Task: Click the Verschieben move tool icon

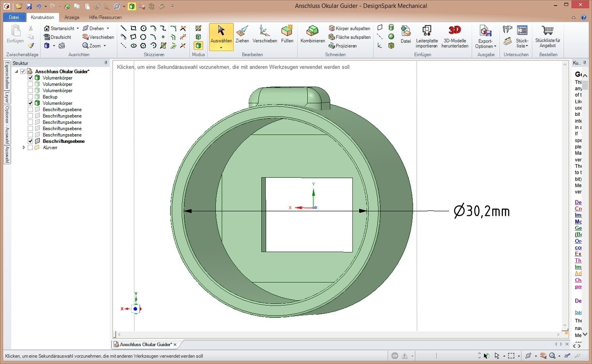Action: point(264,31)
